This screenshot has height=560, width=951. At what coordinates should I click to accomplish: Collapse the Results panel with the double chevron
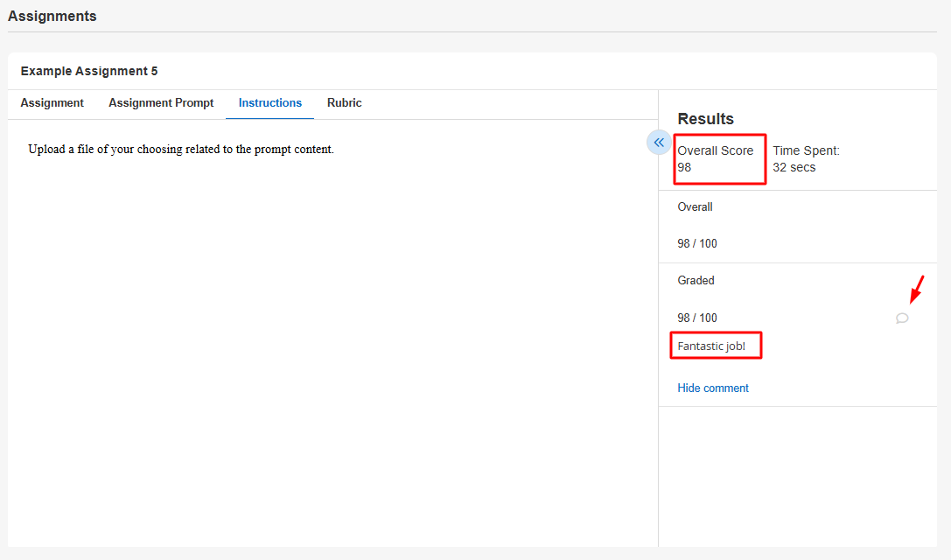(x=659, y=143)
